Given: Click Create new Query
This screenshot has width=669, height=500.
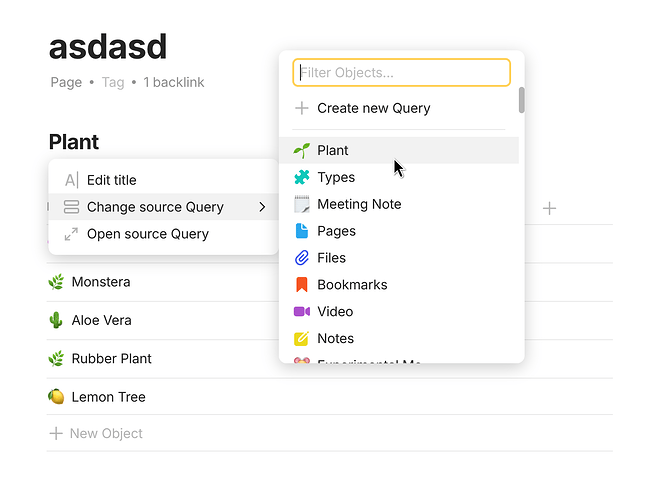Looking at the screenshot, I should coord(399,108).
